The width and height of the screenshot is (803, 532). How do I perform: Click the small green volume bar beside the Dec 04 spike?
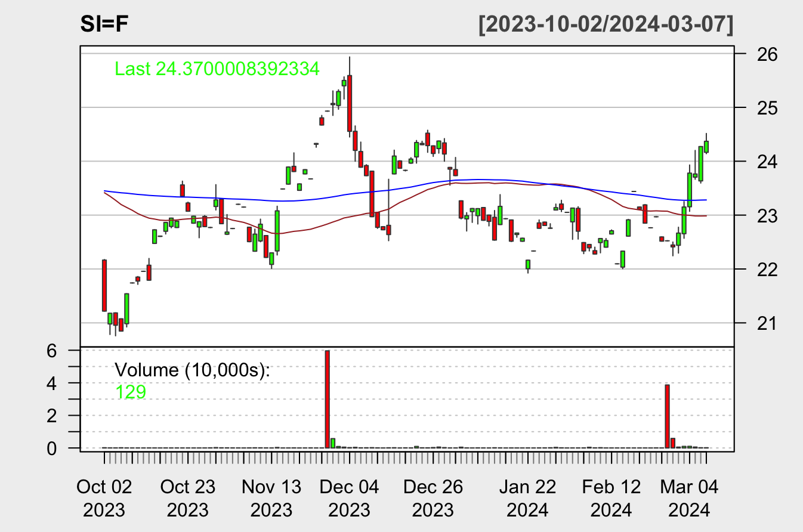(x=333, y=443)
